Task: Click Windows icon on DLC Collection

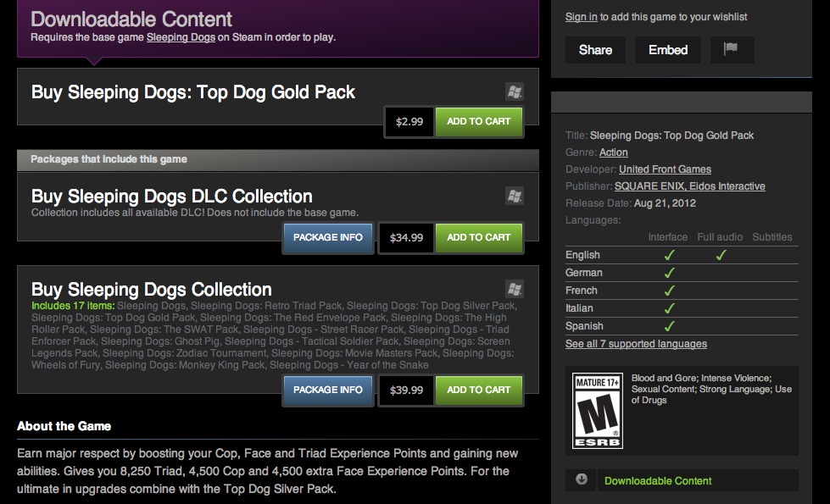Action: [x=515, y=196]
